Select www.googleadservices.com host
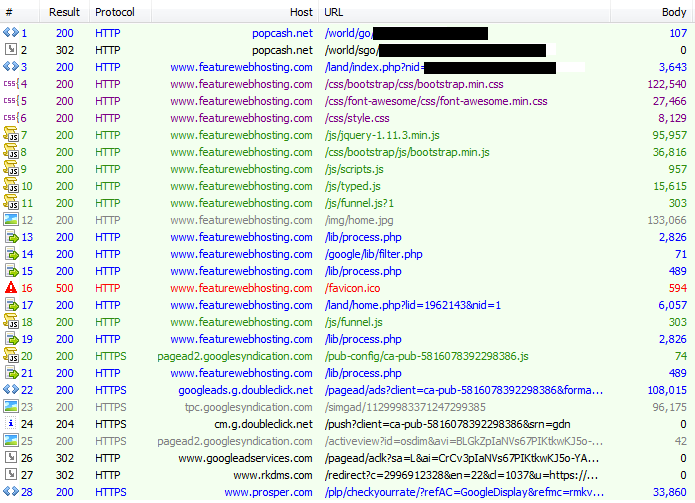695x503 pixels. [246, 458]
